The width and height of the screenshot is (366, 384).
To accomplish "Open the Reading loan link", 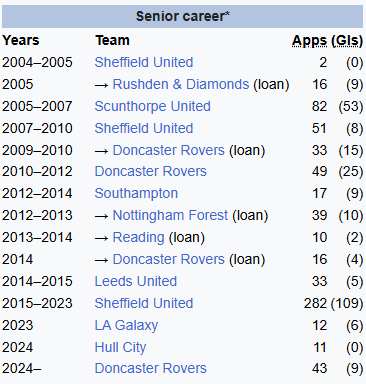I will click(x=138, y=237).
